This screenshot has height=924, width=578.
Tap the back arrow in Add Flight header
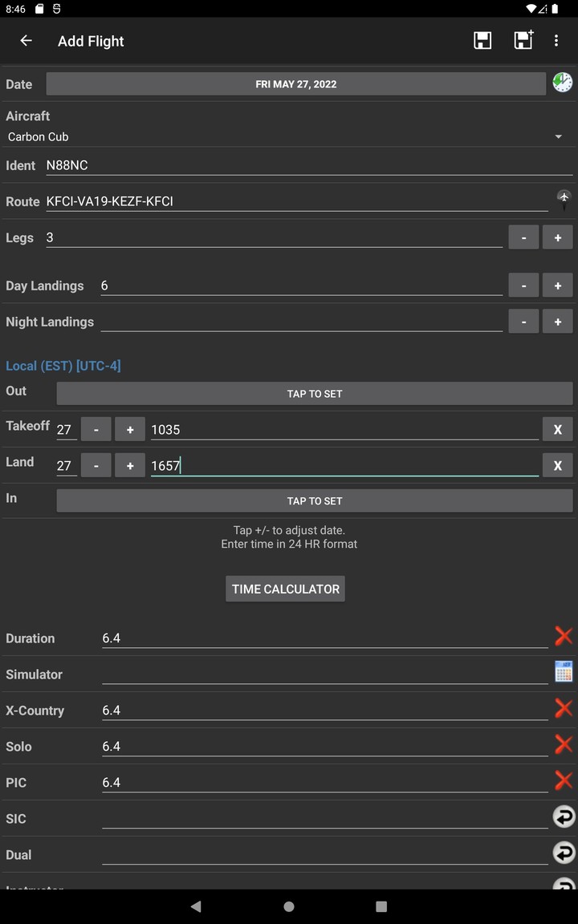26,41
